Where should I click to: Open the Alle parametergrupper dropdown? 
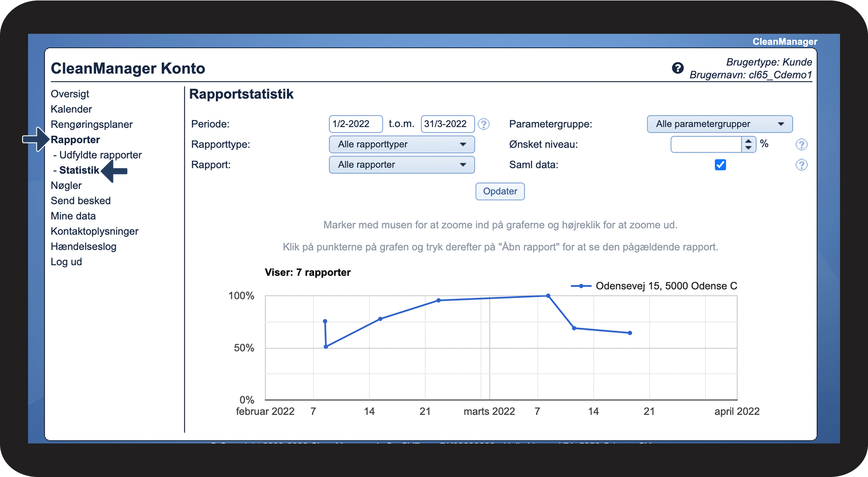(720, 124)
